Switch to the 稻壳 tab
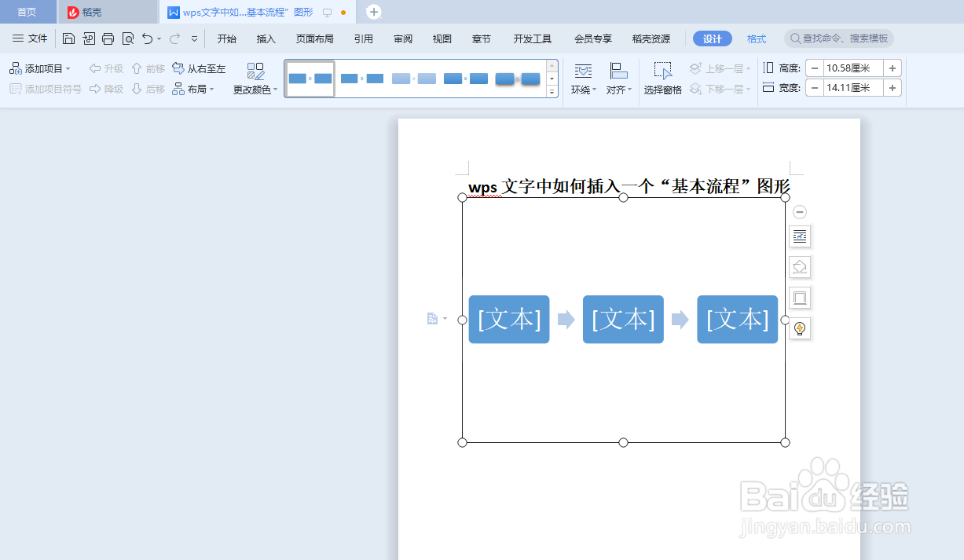 [x=108, y=12]
